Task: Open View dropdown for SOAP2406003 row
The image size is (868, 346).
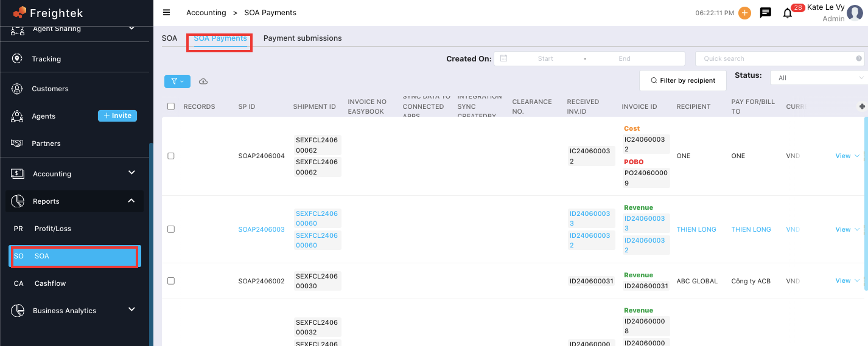Action: click(847, 229)
